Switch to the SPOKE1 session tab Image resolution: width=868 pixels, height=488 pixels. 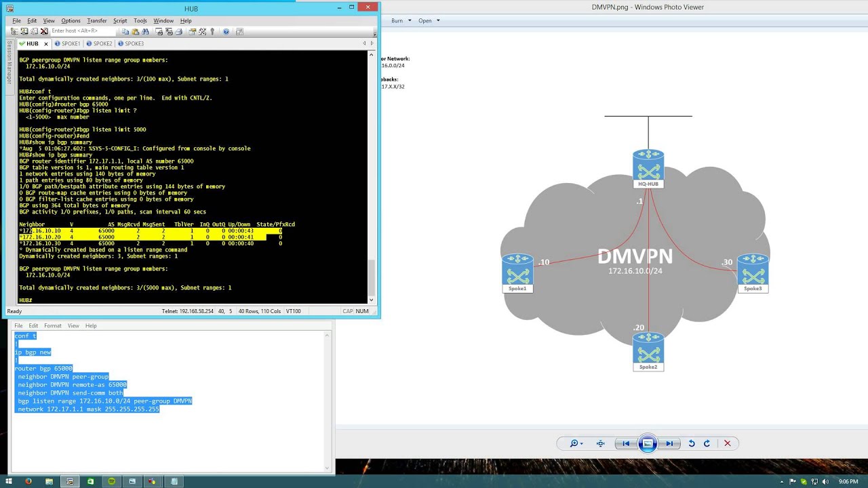(x=67, y=43)
